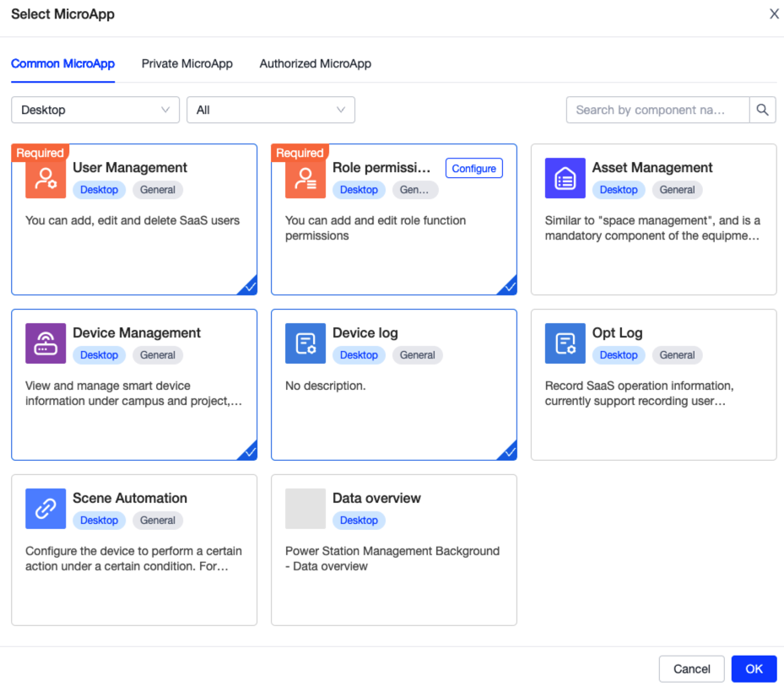Select the Opt Log icon
This screenshot has width=784, height=686.
pyautogui.click(x=565, y=343)
